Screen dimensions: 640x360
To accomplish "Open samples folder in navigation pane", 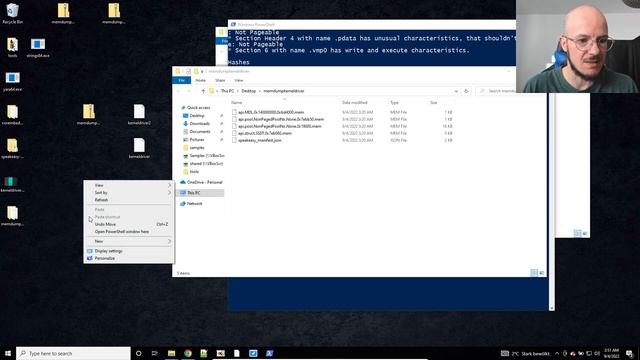I will tap(197, 148).
